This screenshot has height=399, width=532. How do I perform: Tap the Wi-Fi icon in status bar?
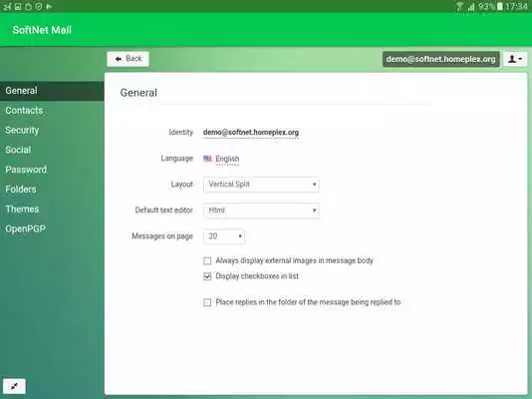(x=459, y=6)
